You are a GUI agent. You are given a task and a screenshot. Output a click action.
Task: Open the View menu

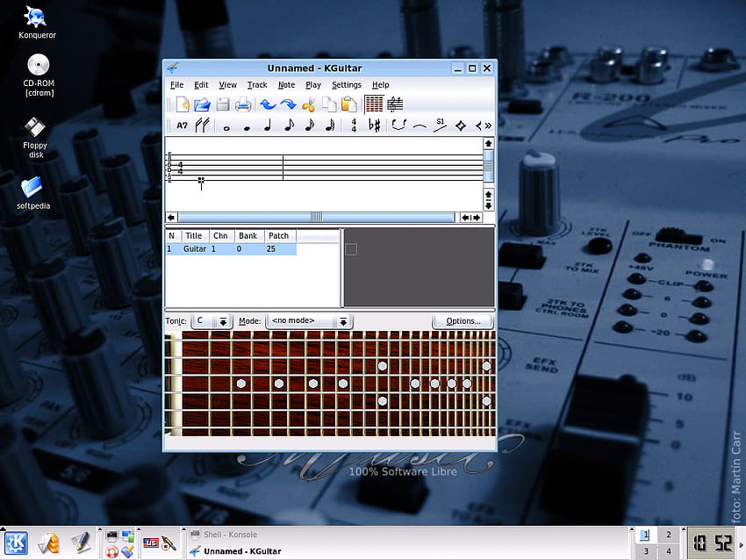coord(227,84)
